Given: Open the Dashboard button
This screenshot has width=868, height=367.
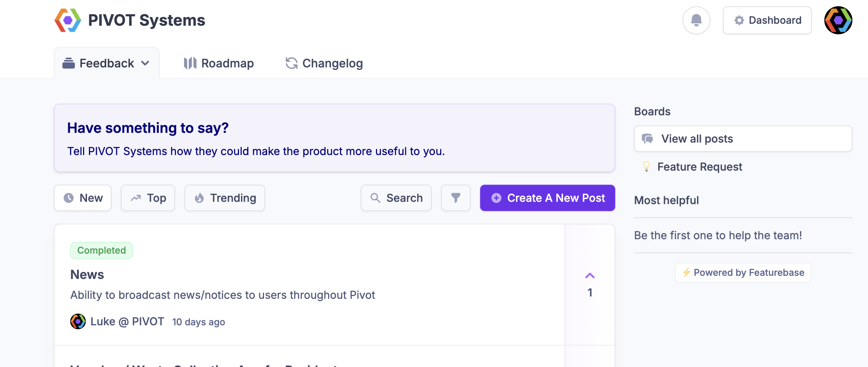Looking at the screenshot, I should 767,20.
